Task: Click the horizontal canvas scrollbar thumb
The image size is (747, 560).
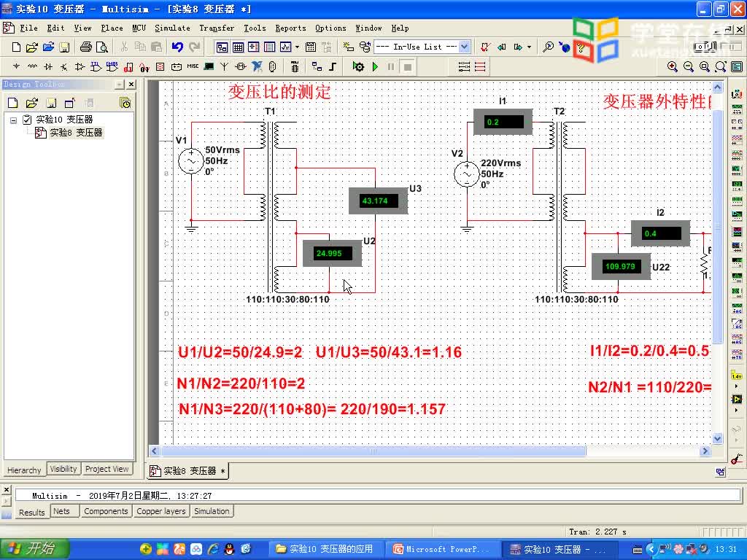Action: 373,451
